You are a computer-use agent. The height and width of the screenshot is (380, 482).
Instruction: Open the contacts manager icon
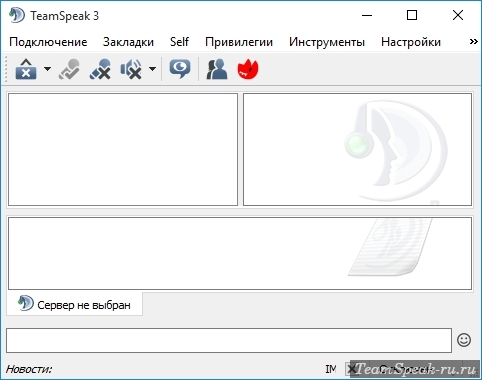click(217, 69)
